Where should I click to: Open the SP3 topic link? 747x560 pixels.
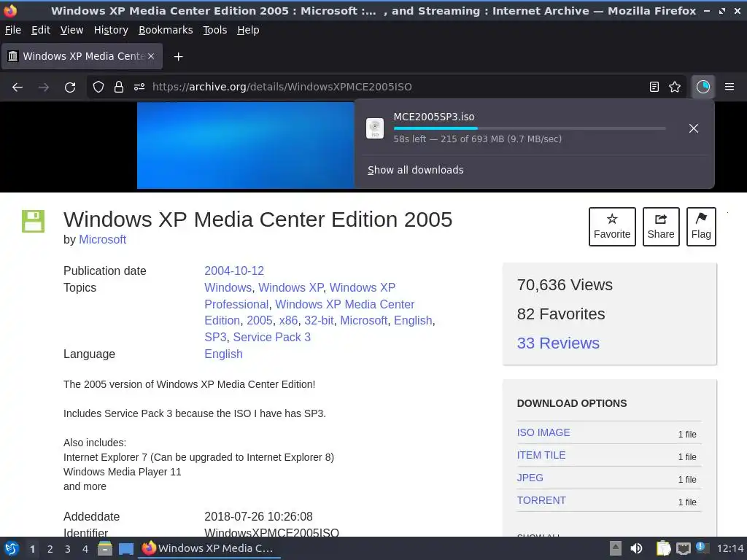point(215,337)
